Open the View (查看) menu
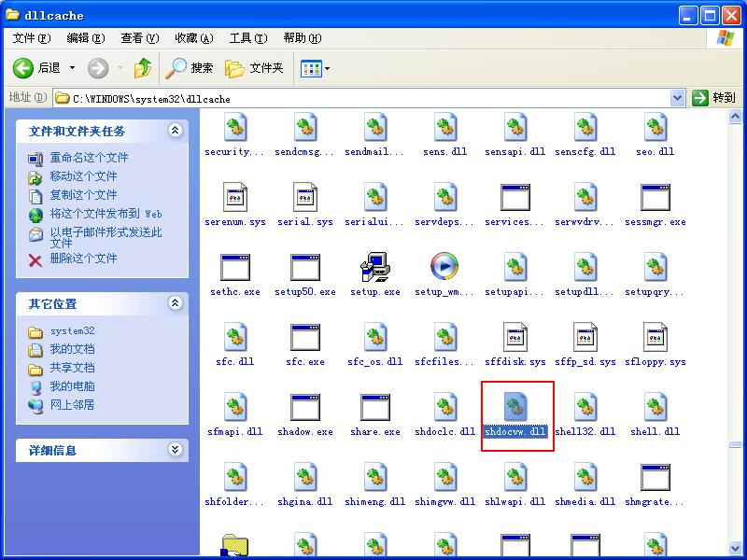 pyautogui.click(x=139, y=38)
